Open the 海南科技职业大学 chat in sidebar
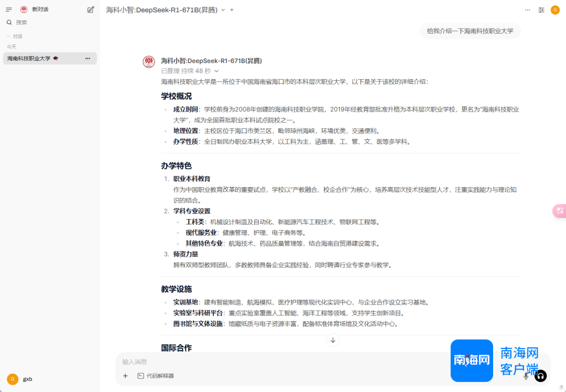Viewport: 566px width, 392px height. pos(50,59)
